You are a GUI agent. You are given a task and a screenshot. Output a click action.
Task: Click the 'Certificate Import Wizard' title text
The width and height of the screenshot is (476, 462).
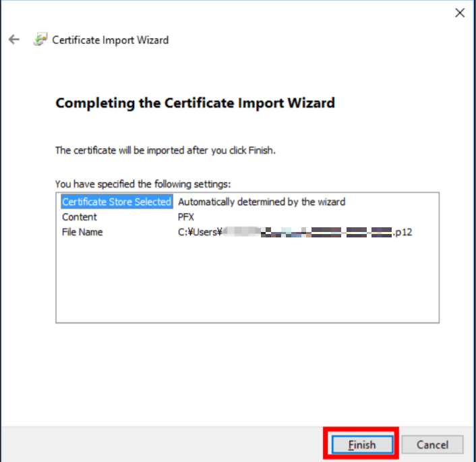(x=111, y=40)
